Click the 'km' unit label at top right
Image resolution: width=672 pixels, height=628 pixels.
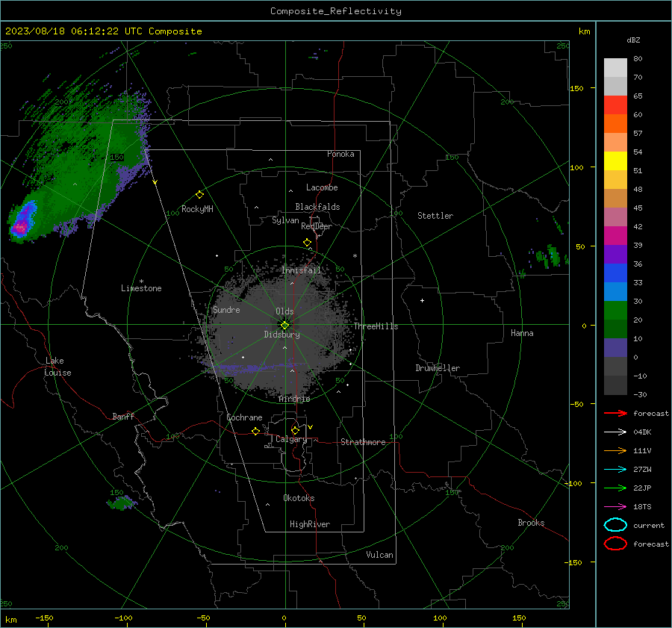584,31
